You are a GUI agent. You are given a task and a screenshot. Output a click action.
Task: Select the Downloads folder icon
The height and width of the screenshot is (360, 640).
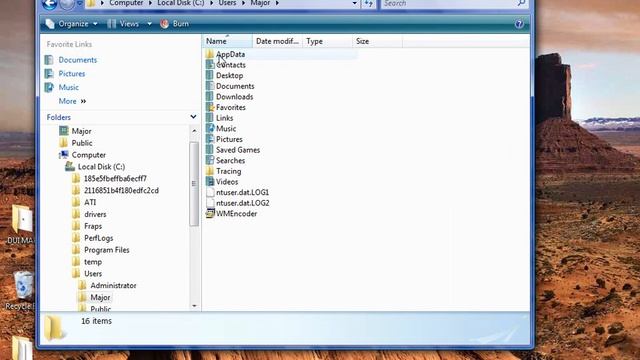coord(210,97)
